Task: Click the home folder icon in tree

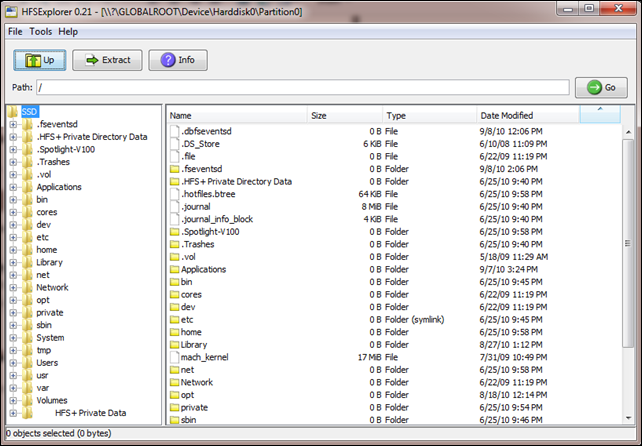Action: 27,250
